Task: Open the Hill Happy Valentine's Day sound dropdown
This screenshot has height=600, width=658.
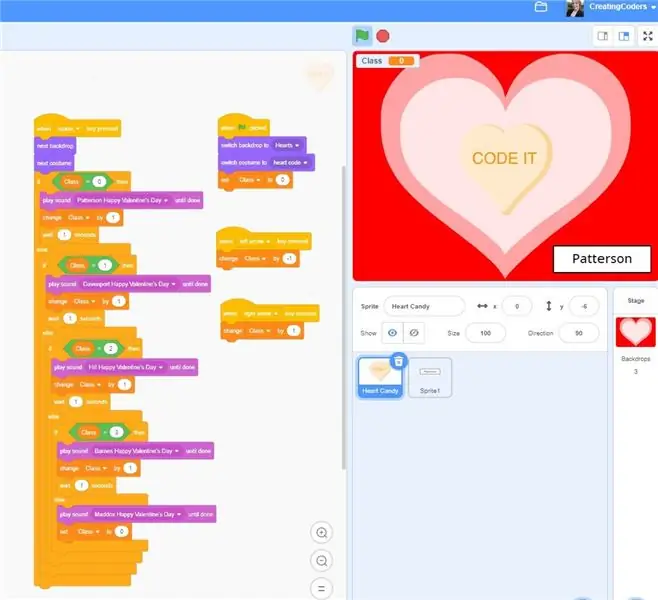Action: (x=125, y=367)
